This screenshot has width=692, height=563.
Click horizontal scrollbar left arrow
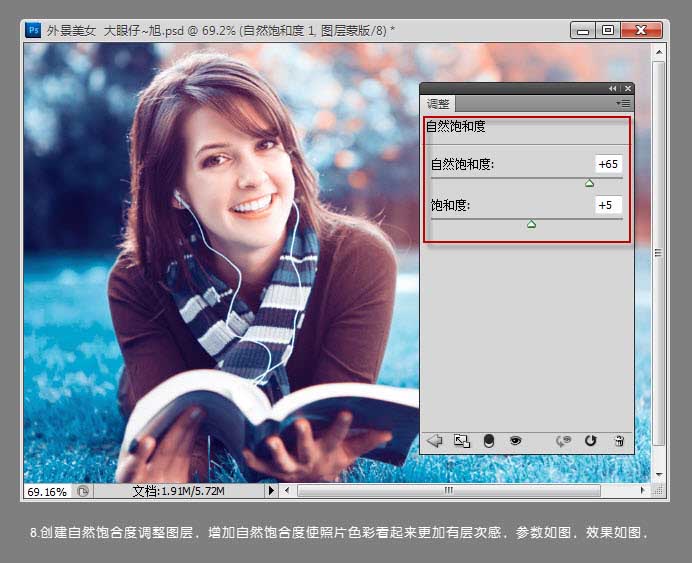[x=287, y=490]
